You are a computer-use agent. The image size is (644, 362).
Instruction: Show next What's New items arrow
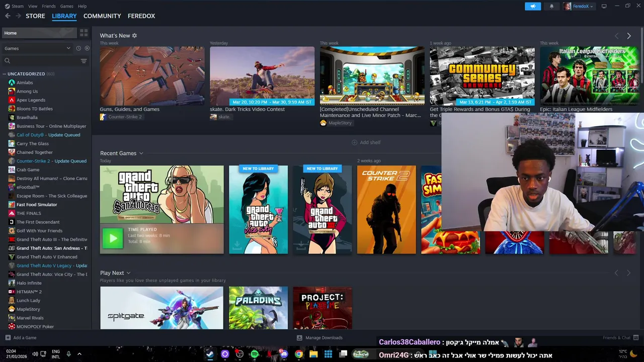click(629, 36)
